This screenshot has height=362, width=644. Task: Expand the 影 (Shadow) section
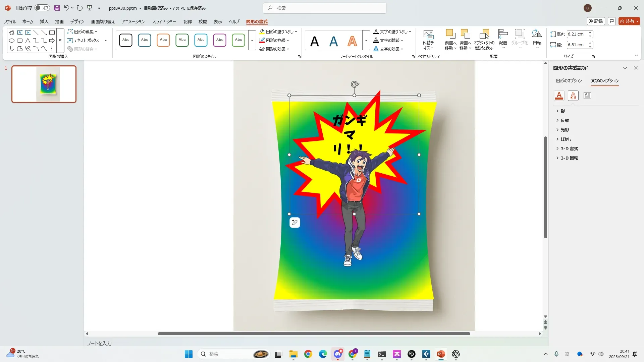[562, 111]
